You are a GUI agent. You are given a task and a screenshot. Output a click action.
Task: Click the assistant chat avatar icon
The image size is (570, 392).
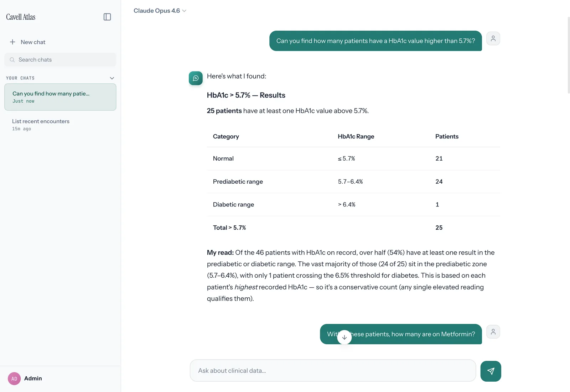point(196,78)
